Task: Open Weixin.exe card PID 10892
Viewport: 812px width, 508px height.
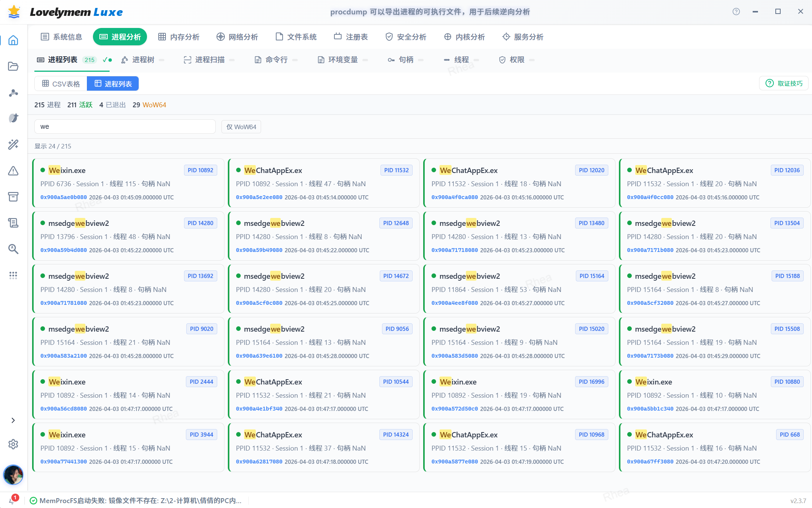Action: pyautogui.click(x=128, y=183)
